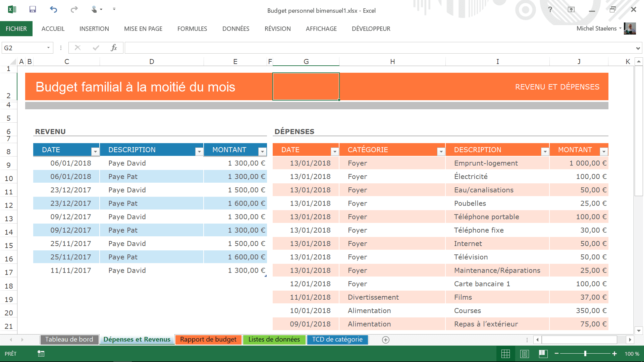Click the Redo arrow icon
The image size is (644, 362).
[74, 9]
